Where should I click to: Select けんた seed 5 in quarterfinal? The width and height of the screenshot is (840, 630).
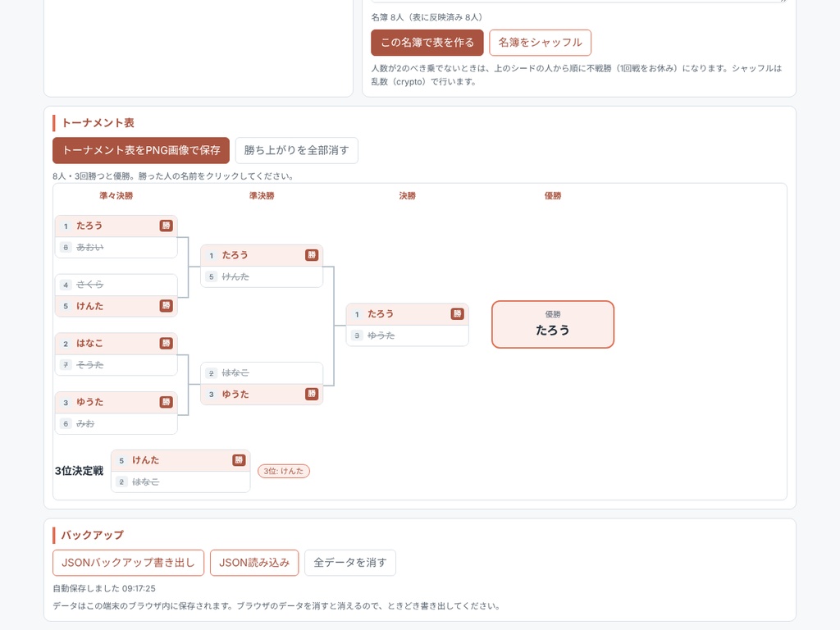point(116,306)
